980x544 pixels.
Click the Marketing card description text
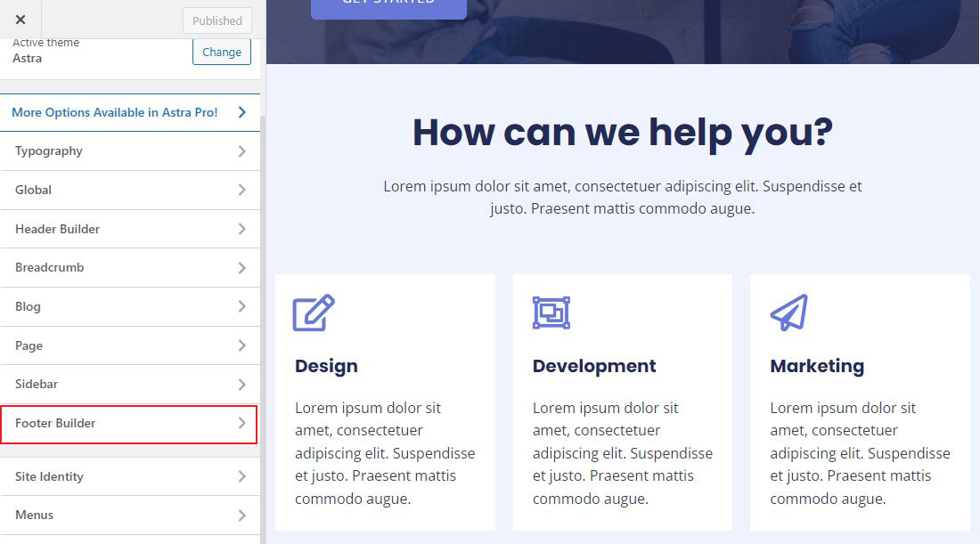coord(860,453)
